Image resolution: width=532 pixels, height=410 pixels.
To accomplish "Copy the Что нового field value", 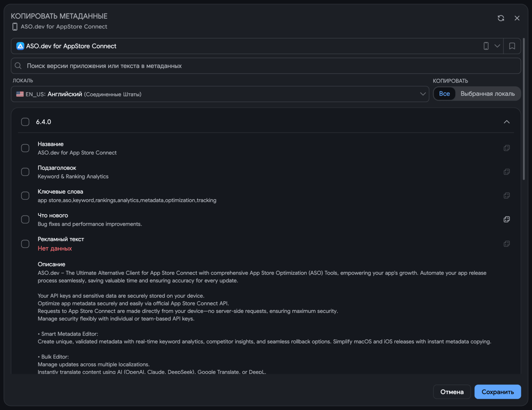I will (x=507, y=219).
